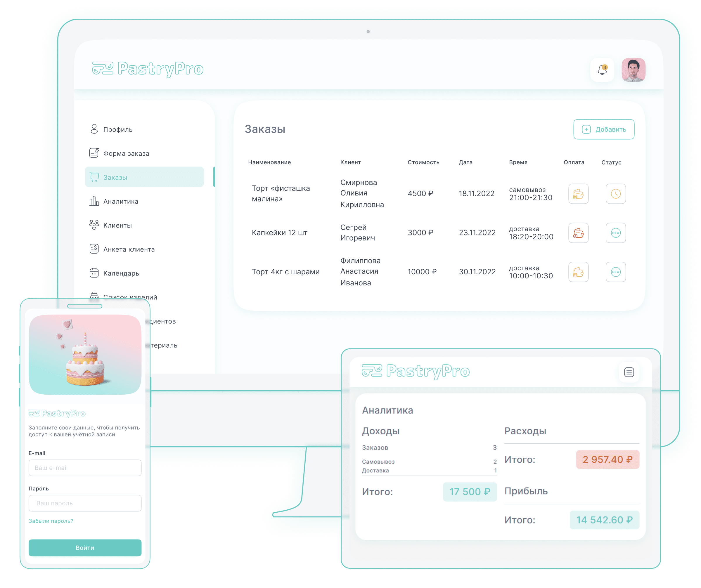701x588 pixels.
Task: Click NEW status icon for Торт 4кг с шарами
Action: pyautogui.click(x=616, y=272)
